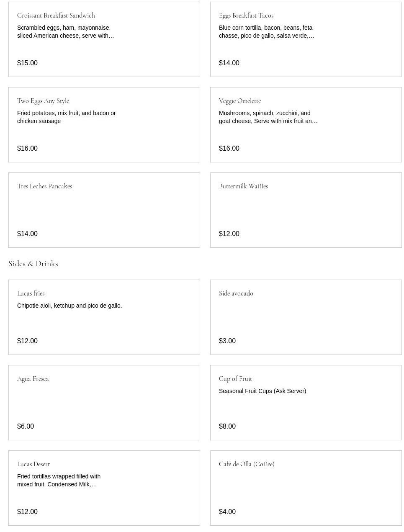Click the Lucas Desert fried tortillas description

tap(59, 481)
